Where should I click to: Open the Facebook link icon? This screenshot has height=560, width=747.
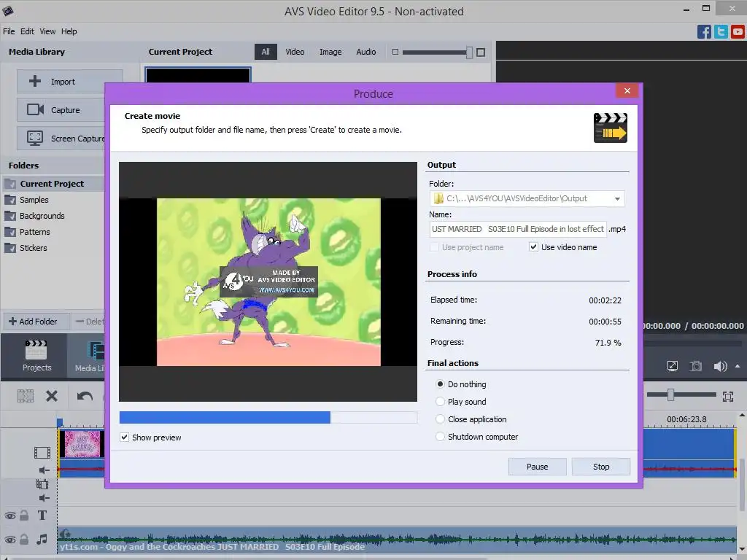[x=704, y=32]
